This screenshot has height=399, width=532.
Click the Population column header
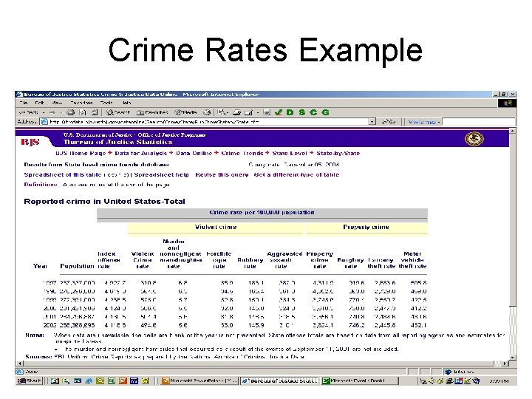(77, 266)
